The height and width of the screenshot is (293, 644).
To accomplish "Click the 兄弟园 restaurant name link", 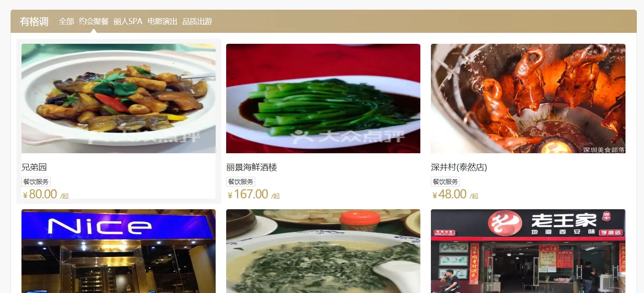I will click(34, 167).
